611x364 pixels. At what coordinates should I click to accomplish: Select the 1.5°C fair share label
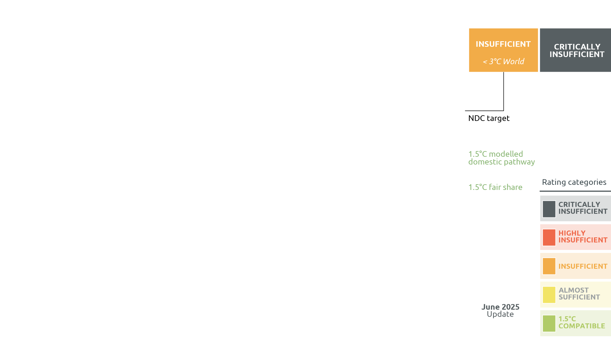coord(495,187)
